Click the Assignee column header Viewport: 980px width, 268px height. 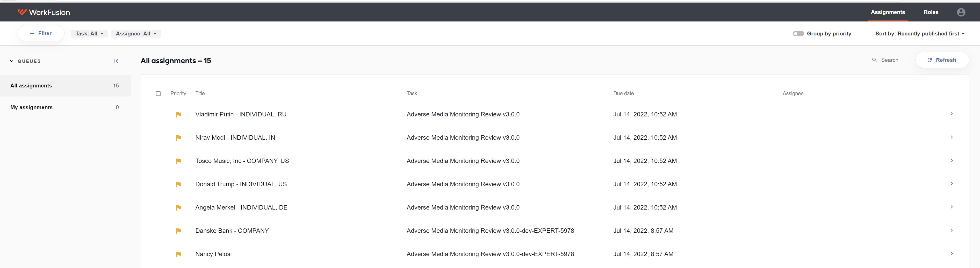click(x=793, y=93)
